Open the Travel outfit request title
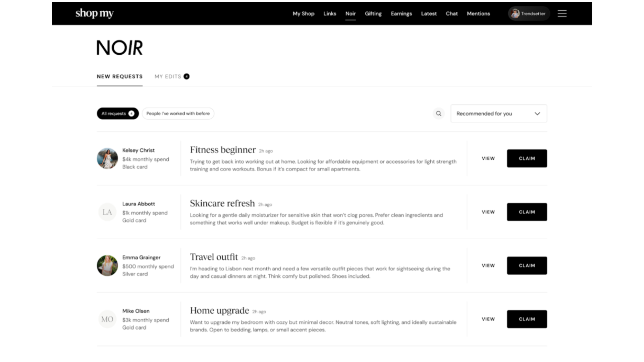644x362 pixels. 214,257
